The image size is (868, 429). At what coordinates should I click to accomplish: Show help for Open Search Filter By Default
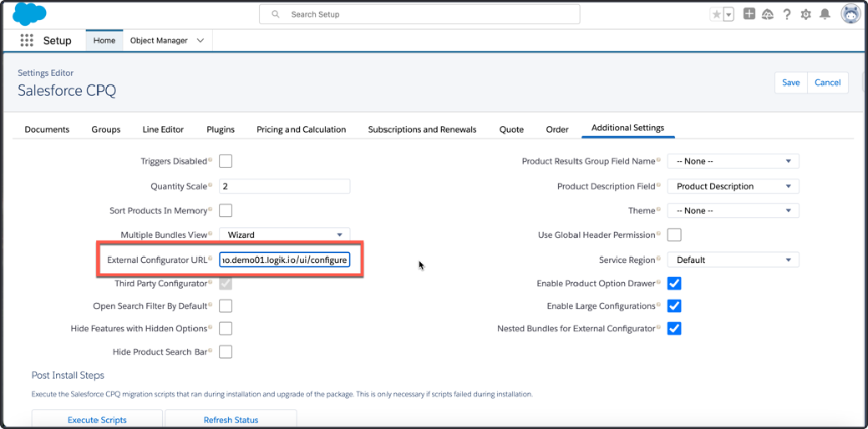point(211,305)
